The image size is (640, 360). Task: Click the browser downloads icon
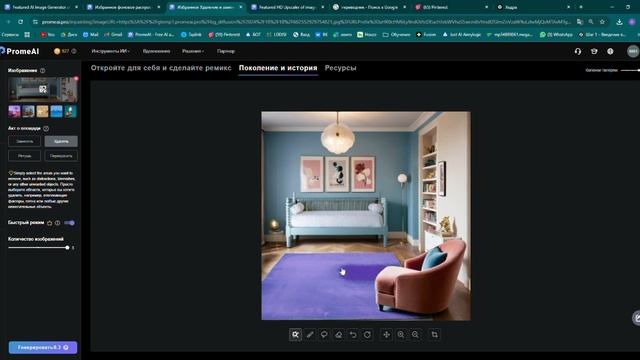(x=619, y=22)
